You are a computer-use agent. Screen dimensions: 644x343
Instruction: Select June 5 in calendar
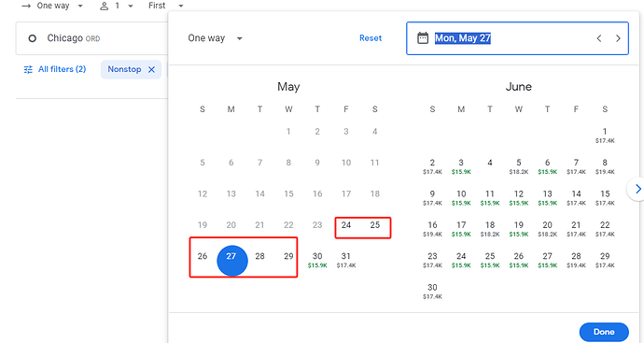(519, 166)
